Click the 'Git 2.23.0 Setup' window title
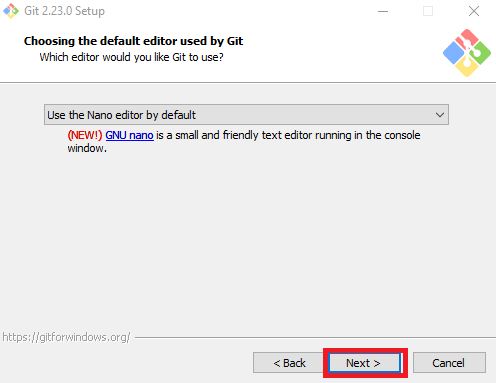Screen dimensions: 496x383 64,11
